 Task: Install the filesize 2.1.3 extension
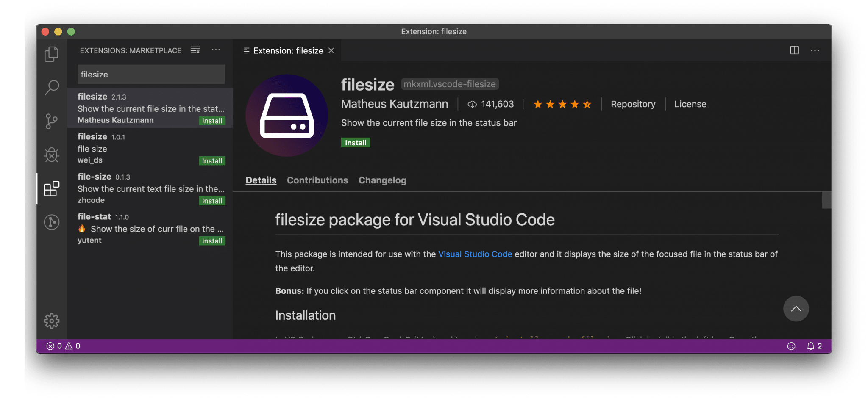click(211, 121)
